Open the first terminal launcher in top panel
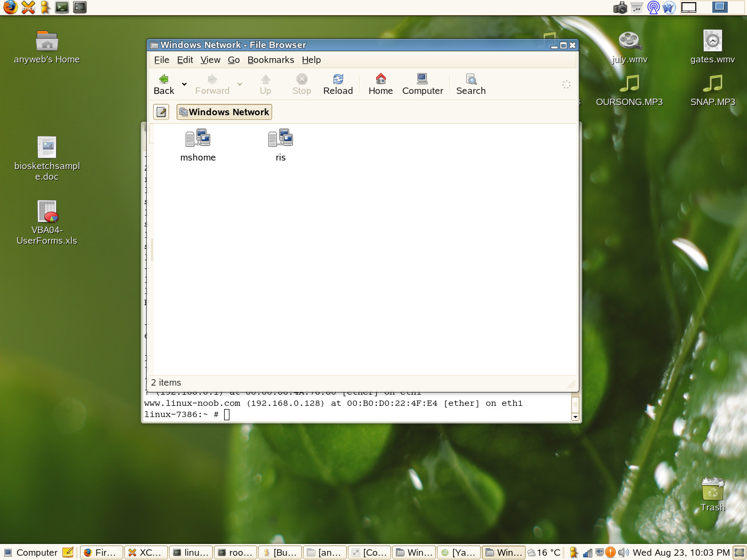Screen dimensions: 747x560 pyautogui.click(x=62, y=7)
